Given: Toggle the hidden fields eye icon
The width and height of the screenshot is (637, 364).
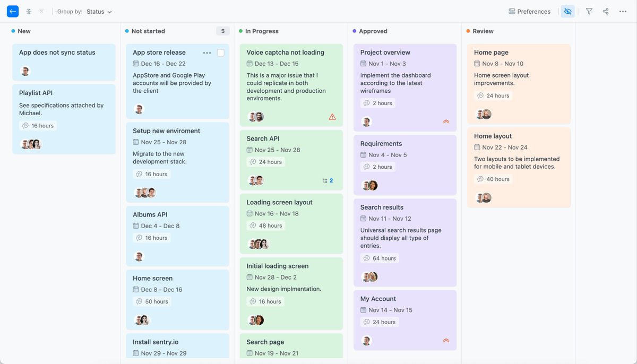Looking at the screenshot, I should [568, 12].
